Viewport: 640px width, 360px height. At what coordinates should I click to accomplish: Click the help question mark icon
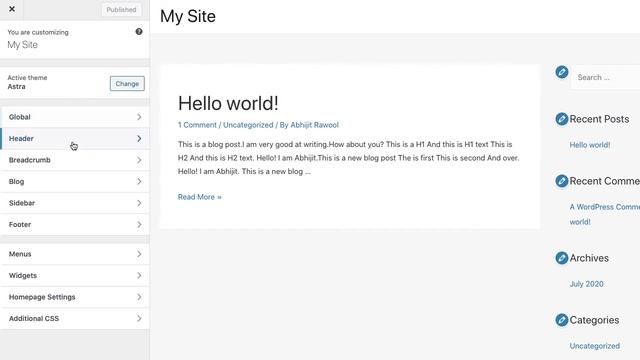(139, 31)
